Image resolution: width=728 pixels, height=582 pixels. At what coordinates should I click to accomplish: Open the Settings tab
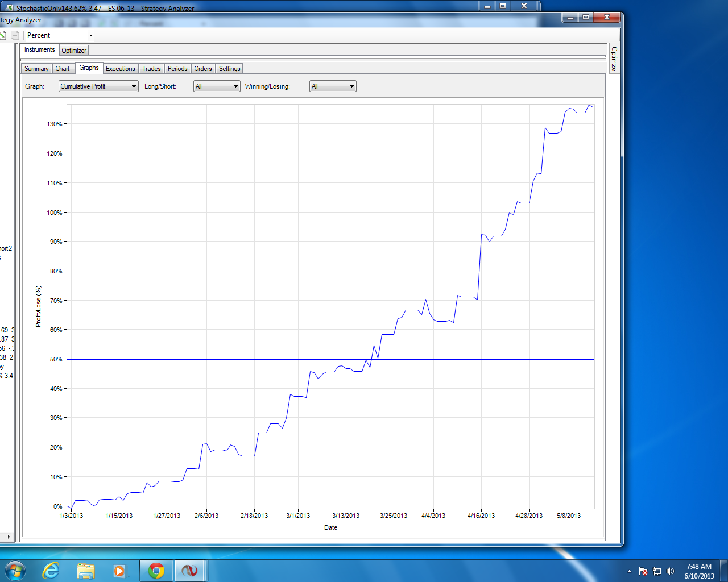tap(230, 69)
